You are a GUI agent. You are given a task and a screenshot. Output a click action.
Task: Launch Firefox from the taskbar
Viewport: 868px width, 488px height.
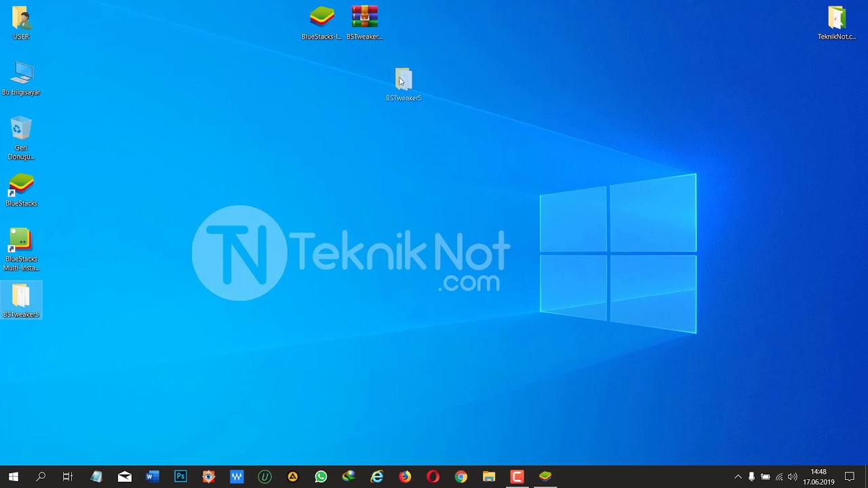point(405,476)
